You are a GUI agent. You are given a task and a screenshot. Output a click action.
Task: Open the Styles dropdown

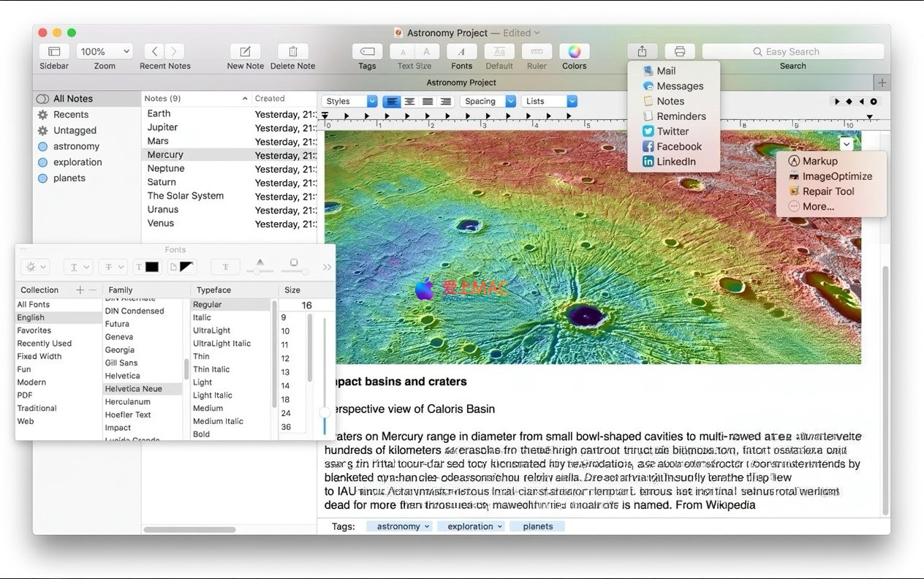(349, 102)
